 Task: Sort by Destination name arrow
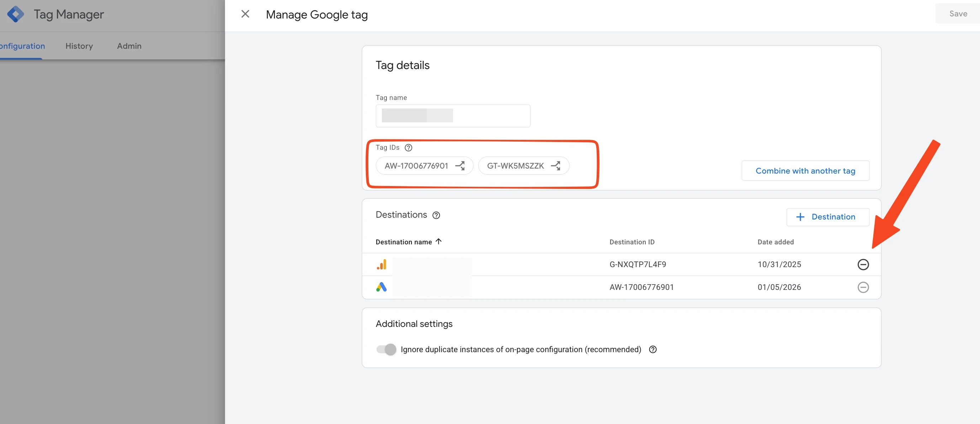[438, 241]
